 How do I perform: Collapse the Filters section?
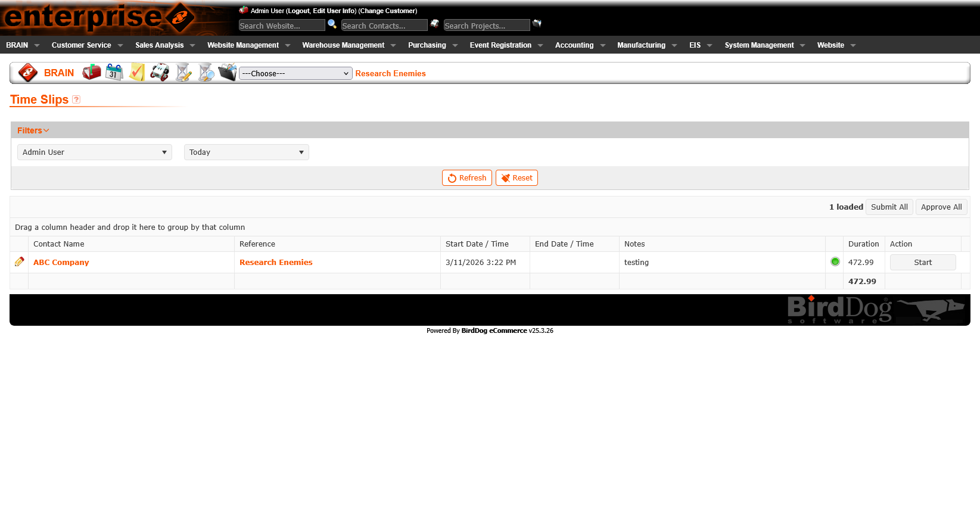pos(33,130)
